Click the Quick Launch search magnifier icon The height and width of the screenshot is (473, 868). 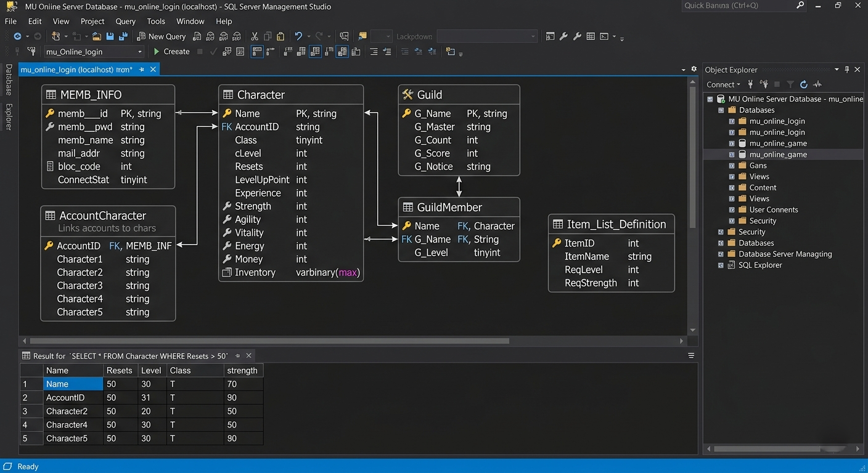coord(800,6)
